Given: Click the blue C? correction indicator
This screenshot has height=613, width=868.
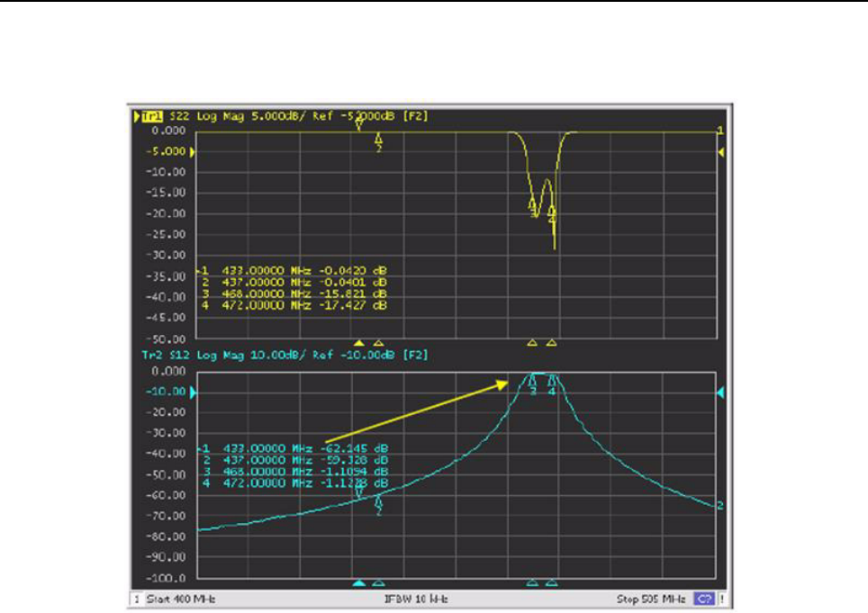Looking at the screenshot, I should pos(705,599).
